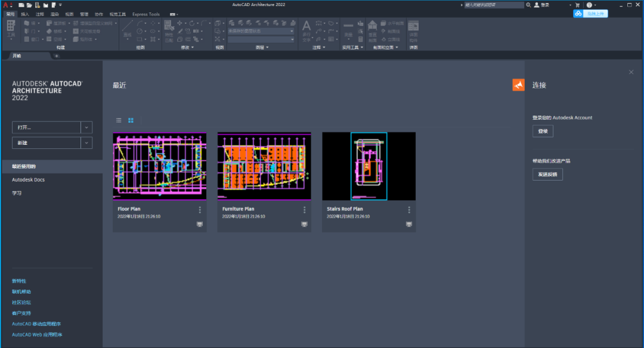Select the Rotate tool in Modify panel
The height and width of the screenshot is (348, 644).
(x=192, y=23)
